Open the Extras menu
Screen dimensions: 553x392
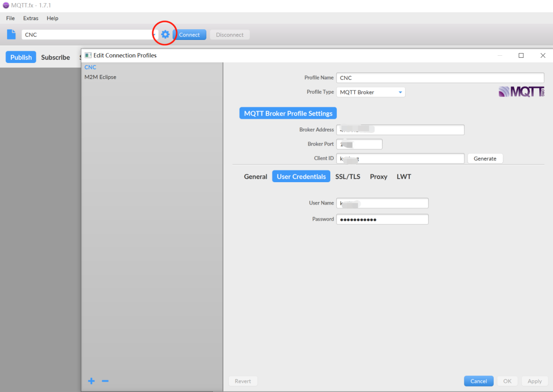click(x=31, y=18)
